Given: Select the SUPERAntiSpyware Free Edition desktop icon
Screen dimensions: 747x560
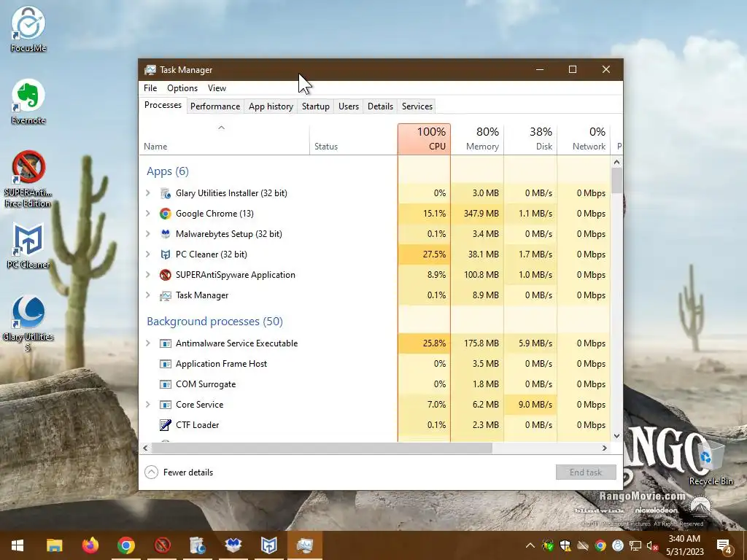Looking at the screenshot, I should coord(28,179).
